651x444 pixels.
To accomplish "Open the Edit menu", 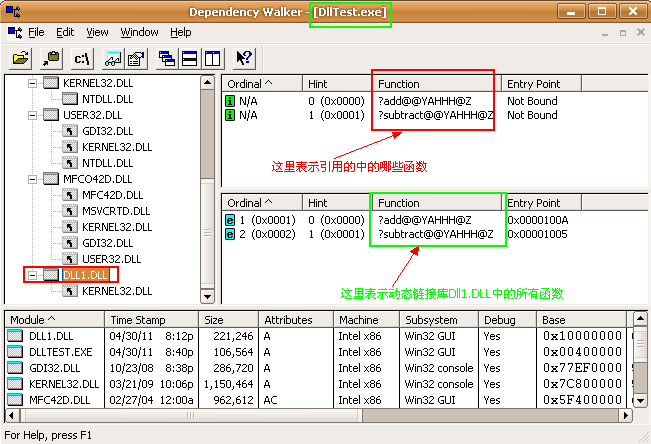I will tap(65, 32).
